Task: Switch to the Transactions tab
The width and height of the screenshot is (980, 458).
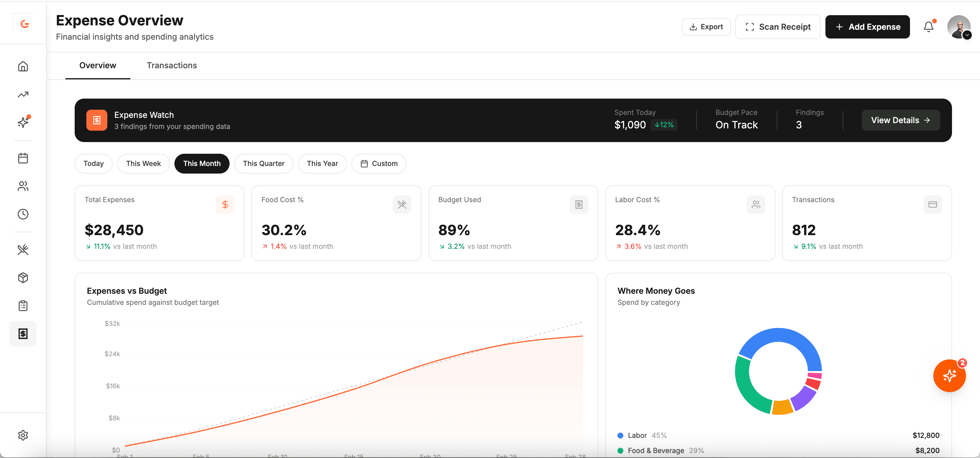Action: 171,65
